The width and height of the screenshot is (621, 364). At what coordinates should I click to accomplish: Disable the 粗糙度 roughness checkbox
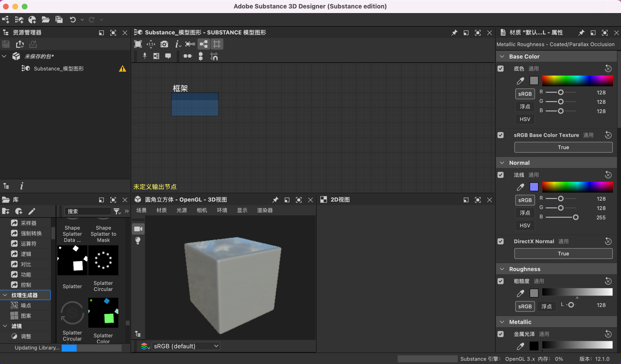click(x=500, y=281)
